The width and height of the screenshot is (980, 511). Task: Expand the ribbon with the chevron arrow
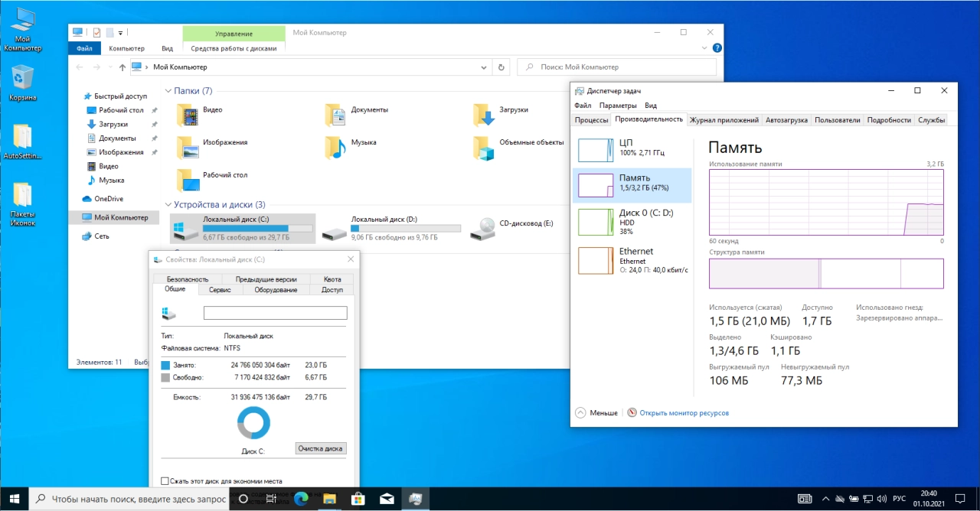706,48
